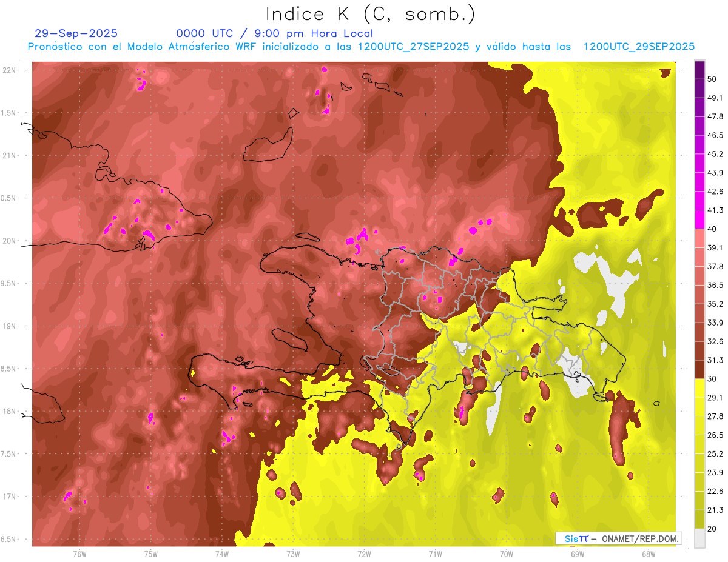This screenshot has width=728, height=562.
Task: Click the color bar value "39.1"
Action: tap(715, 247)
